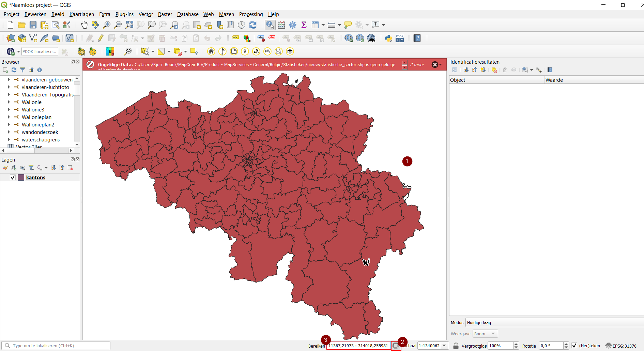
Task: Show statistical summary sigma icon
Action: tap(304, 25)
